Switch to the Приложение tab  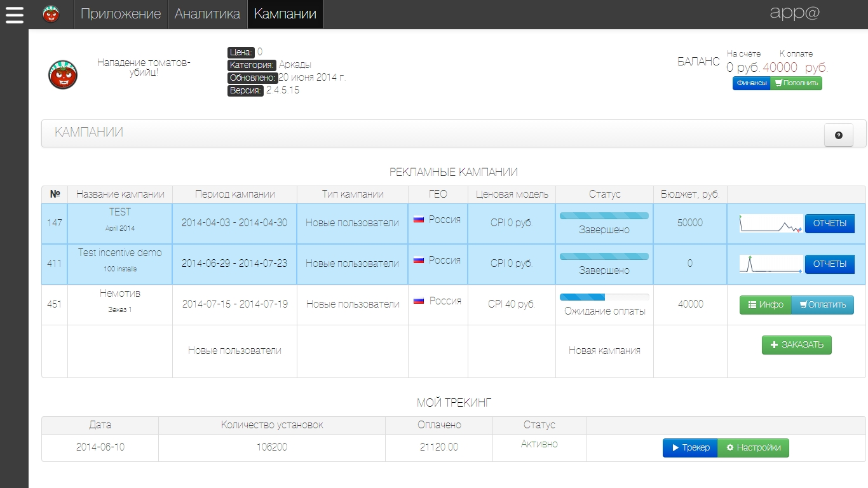click(121, 14)
